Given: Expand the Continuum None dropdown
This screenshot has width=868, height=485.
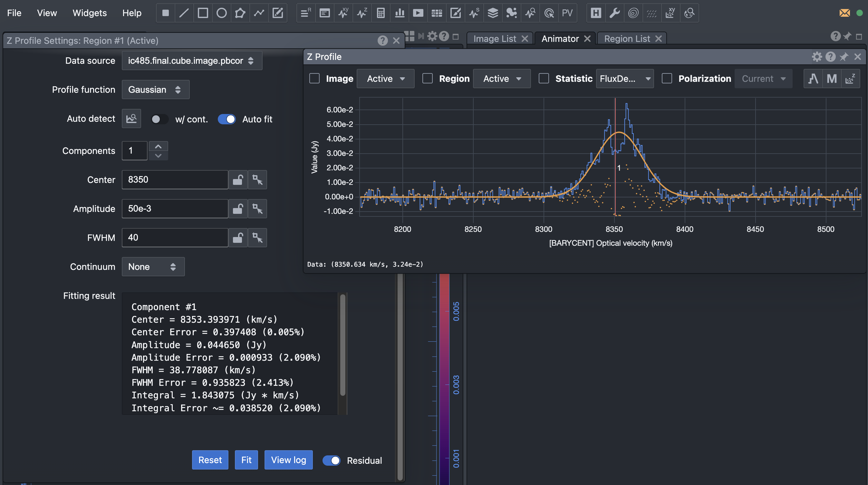Looking at the screenshot, I should tap(153, 267).
